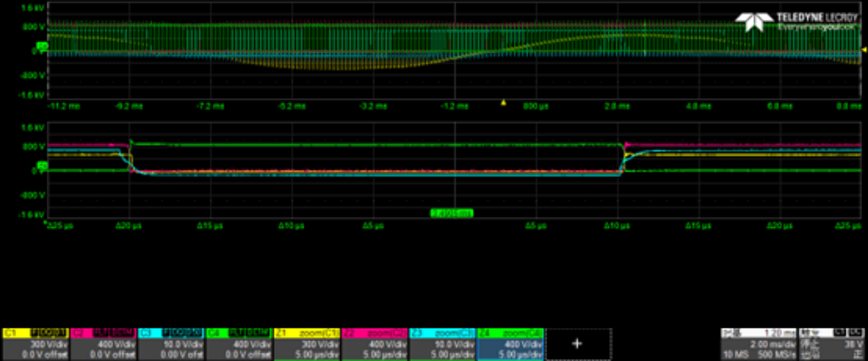Click the 2.8 ms time axis label
868x361 pixels.
(x=616, y=106)
